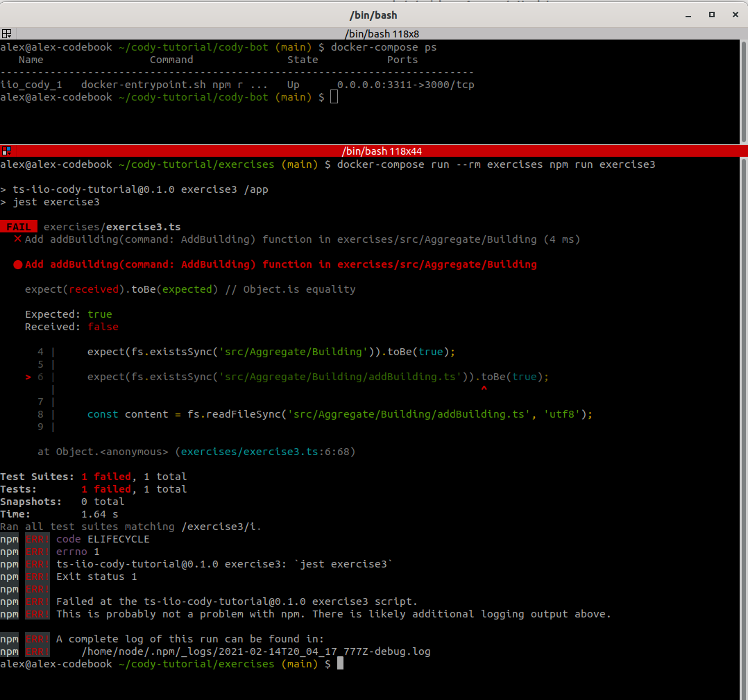Click the file name 'exercises/exercise3.ts' beside FAIL

point(112,226)
